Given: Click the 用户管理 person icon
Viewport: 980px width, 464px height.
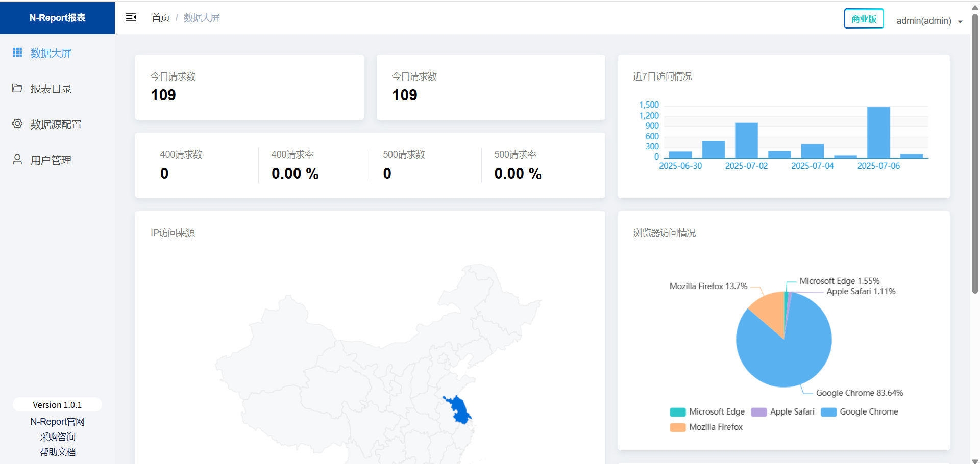Looking at the screenshot, I should [x=17, y=160].
